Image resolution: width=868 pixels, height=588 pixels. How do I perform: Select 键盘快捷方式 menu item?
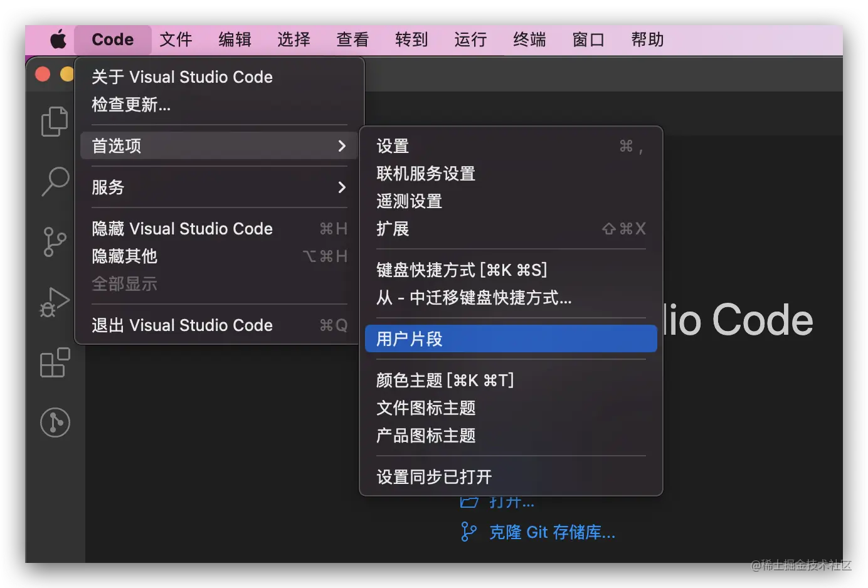coord(511,270)
